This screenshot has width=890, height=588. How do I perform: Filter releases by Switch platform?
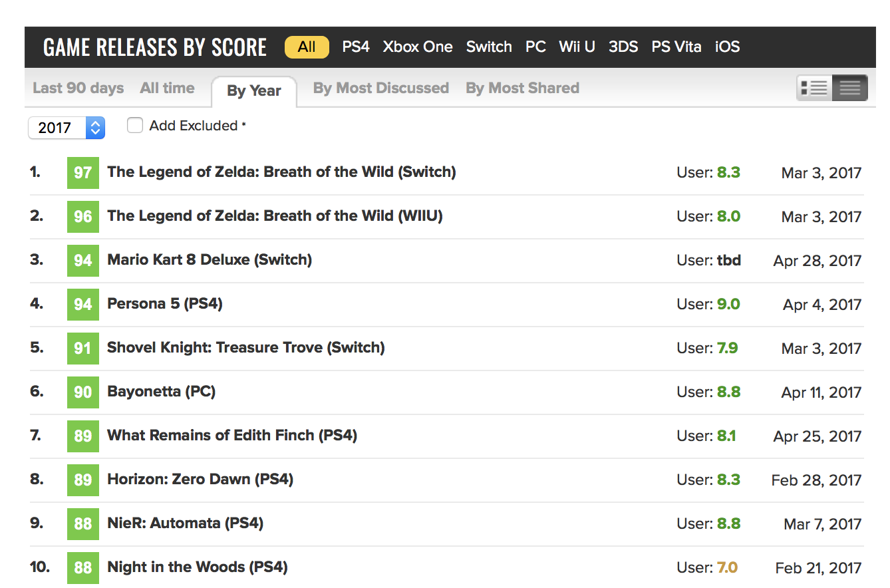(489, 47)
